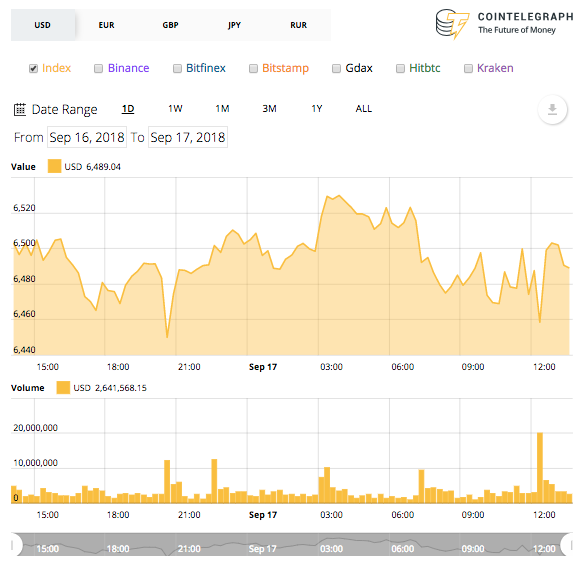Switch to the USD currency tab
The width and height of the screenshot is (584, 567).
click(x=42, y=25)
